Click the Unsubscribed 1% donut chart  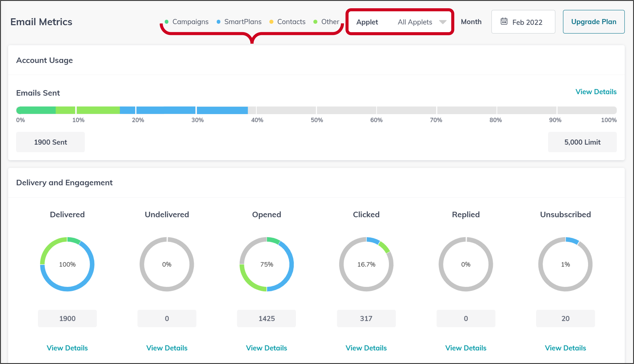[565, 264]
